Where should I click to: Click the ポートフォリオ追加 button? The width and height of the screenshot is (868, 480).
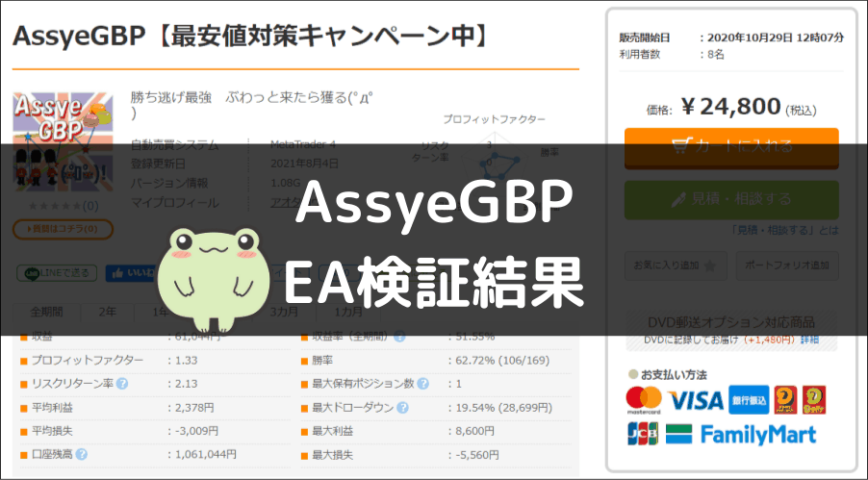coord(786,265)
